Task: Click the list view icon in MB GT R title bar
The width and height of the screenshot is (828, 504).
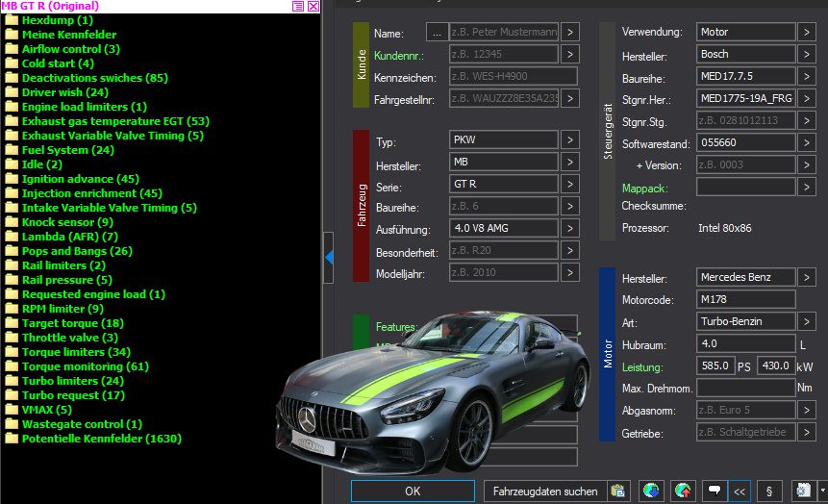Action: 298,7
